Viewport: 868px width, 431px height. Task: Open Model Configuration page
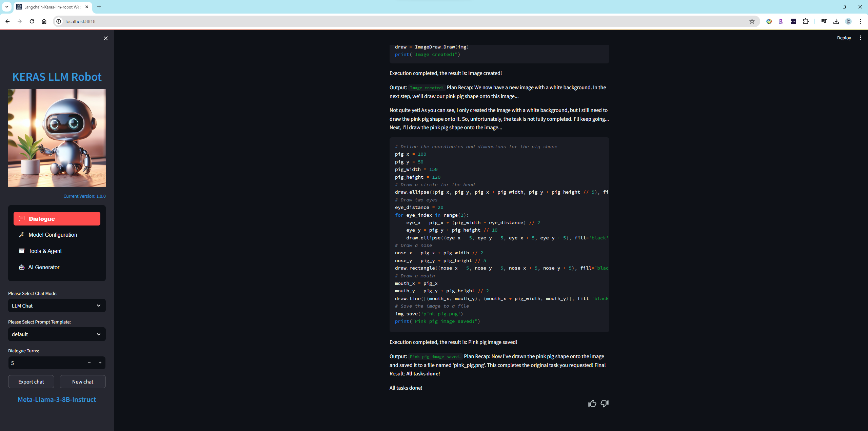click(x=53, y=235)
